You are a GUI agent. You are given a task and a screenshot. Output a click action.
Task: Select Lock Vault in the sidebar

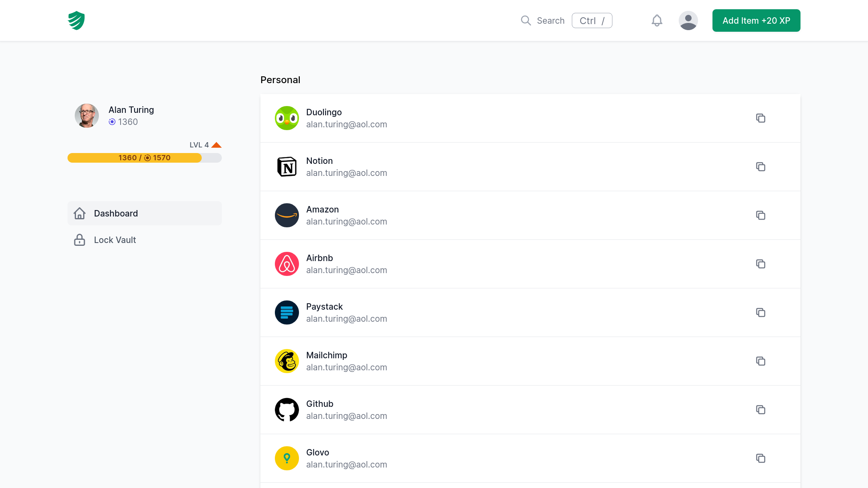tap(115, 240)
